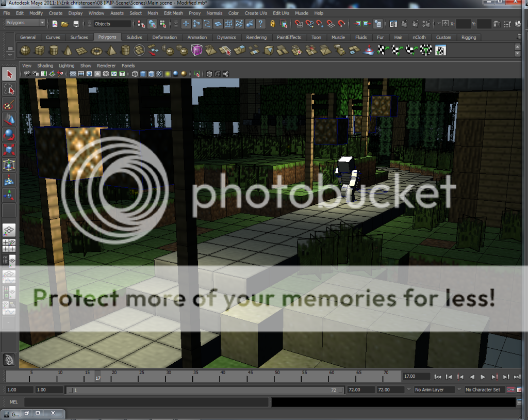Image resolution: width=528 pixels, height=420 pixels.
Task: Enable auto keyframe at the timeline's right end
Action: tap(511, 390)
